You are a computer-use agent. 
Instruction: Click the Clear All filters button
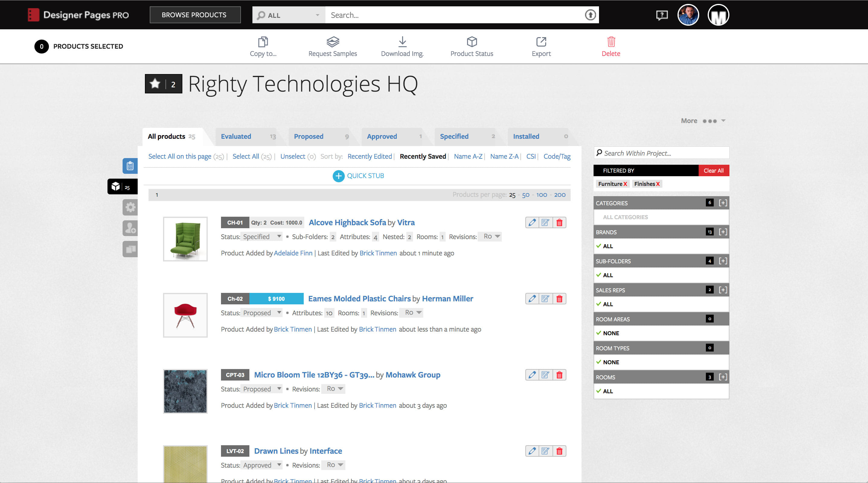(x=714, y=170)
